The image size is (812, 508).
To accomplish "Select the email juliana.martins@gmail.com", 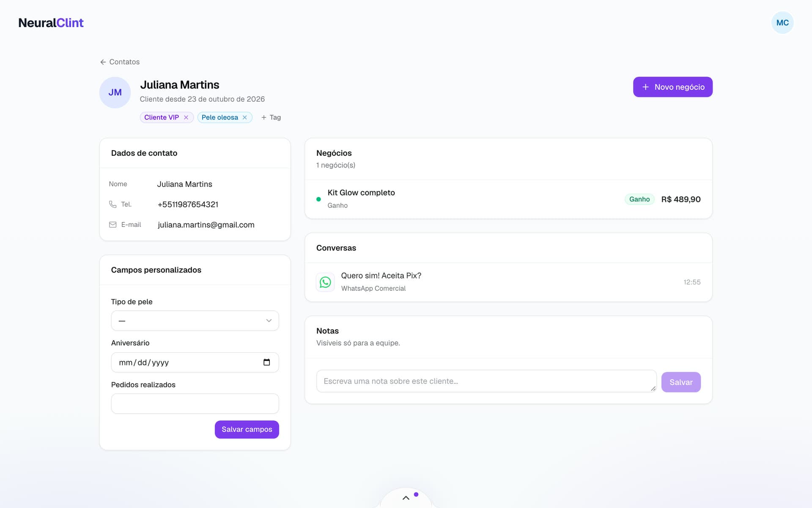I will click(206, 225).
